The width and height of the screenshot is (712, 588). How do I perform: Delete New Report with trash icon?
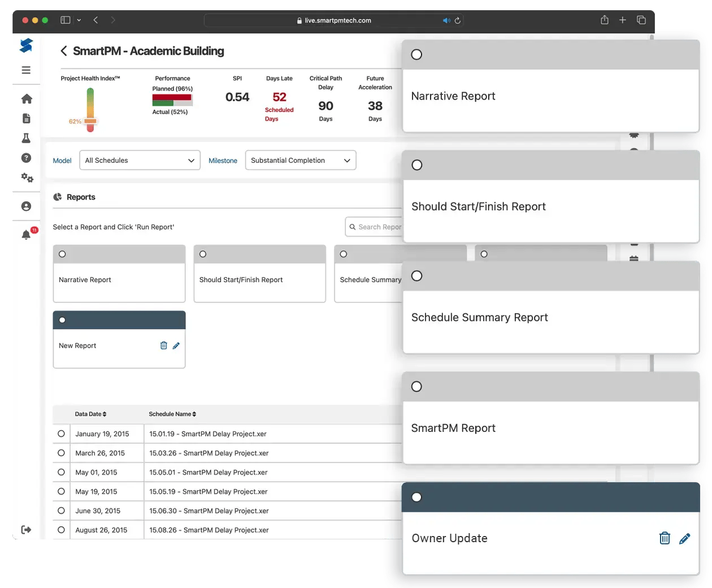tap(164, 345)
